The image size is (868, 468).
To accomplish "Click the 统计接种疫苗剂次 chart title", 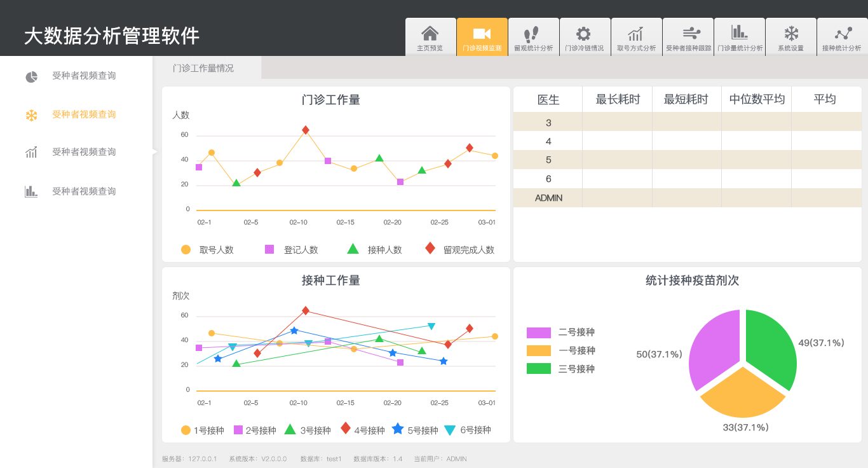I will [692, 280].
